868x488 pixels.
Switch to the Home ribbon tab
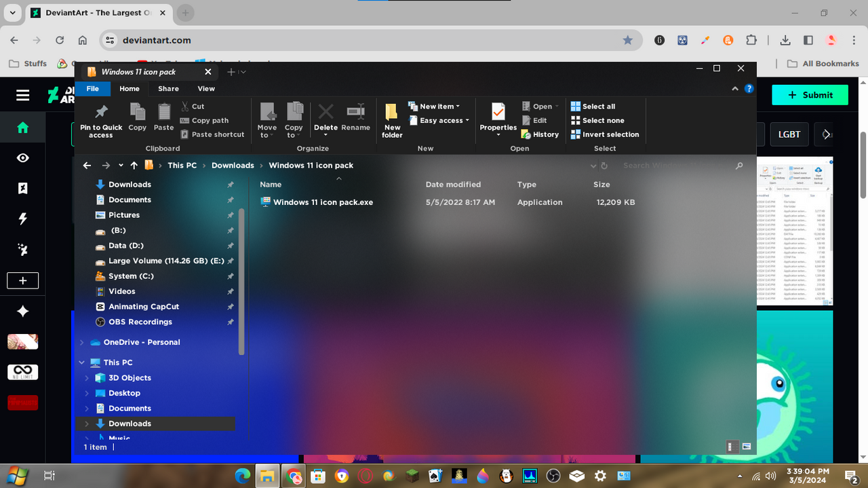point(130,89)
